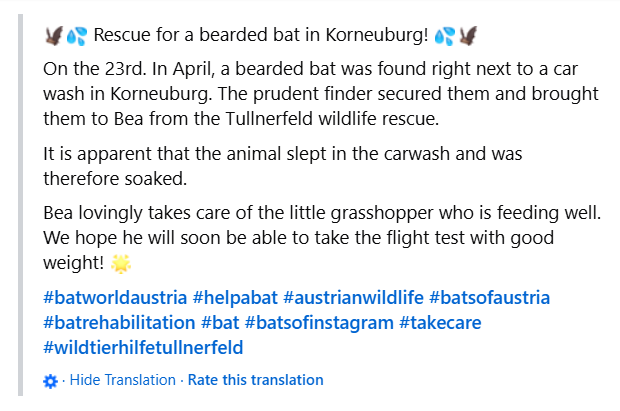Click the water droplets emoji before Rescue

[77, 36]
